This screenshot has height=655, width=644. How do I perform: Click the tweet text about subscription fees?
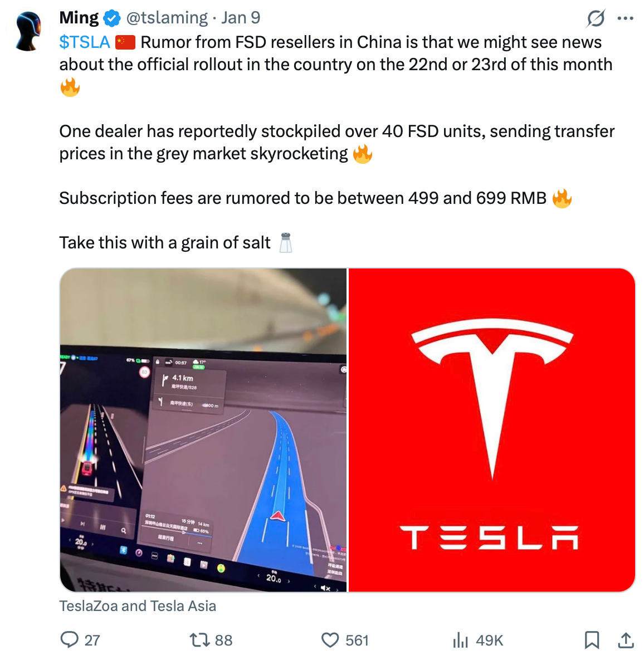pyautogui.click(x=303, y=198)
